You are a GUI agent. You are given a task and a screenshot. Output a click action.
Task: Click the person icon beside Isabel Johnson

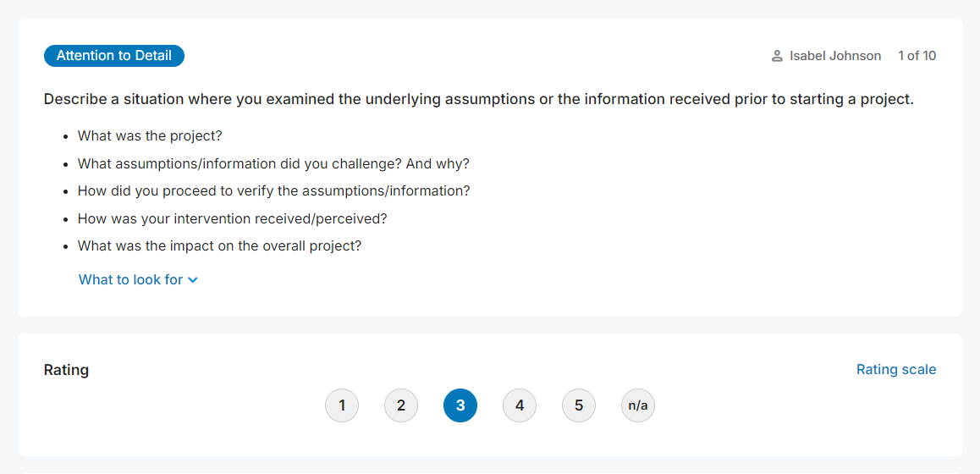777,56
